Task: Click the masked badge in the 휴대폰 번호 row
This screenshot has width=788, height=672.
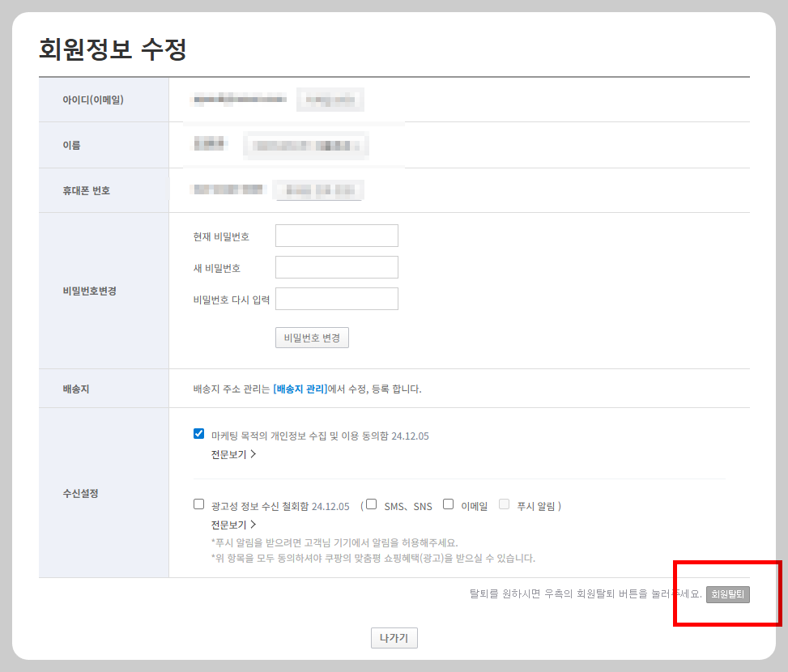Action: [x=318, y=189]
